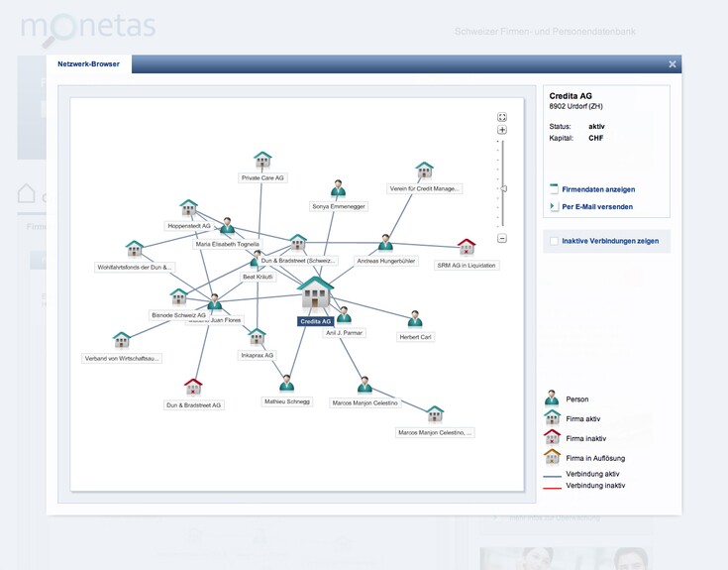The image size is (728, 570).
Task: Open Firmendaten anzeigen link
Action: (x=598, y=189)
